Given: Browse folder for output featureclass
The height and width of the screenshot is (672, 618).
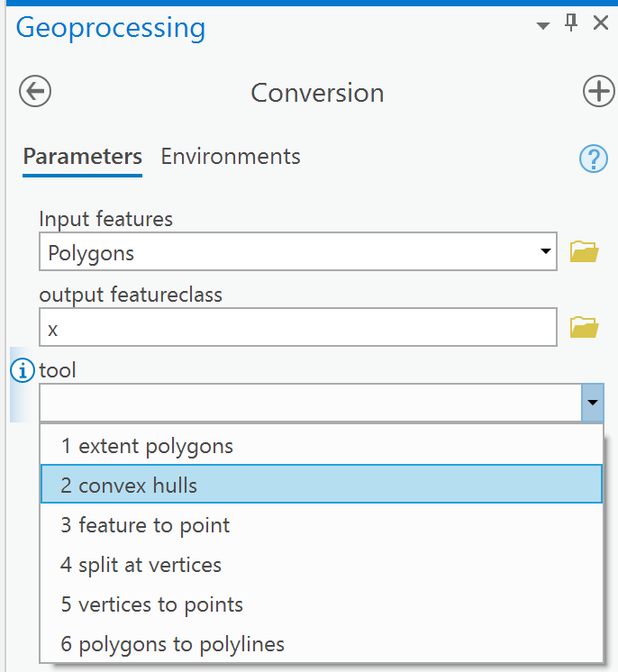Looking at the screenshot, I should point(584,327).
